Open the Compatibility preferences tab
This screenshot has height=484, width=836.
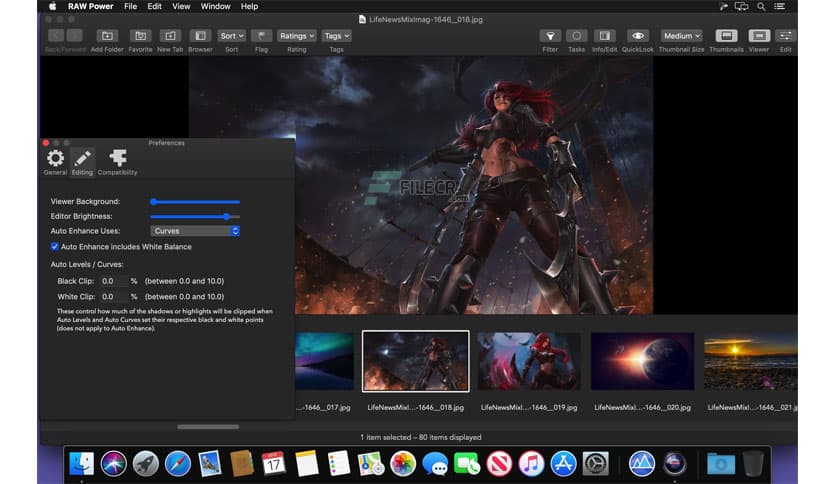[117, 161]
